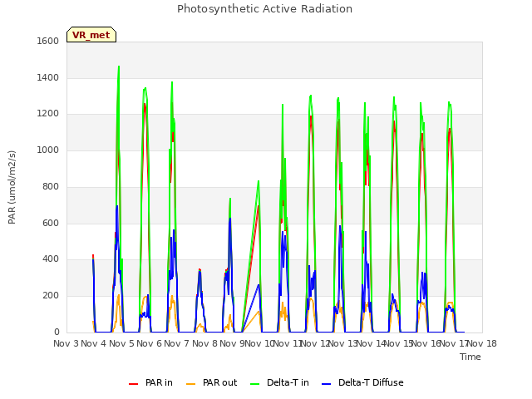Click the tallest green peak on Nov 5
Screen dimensions: 532x399
119,66
